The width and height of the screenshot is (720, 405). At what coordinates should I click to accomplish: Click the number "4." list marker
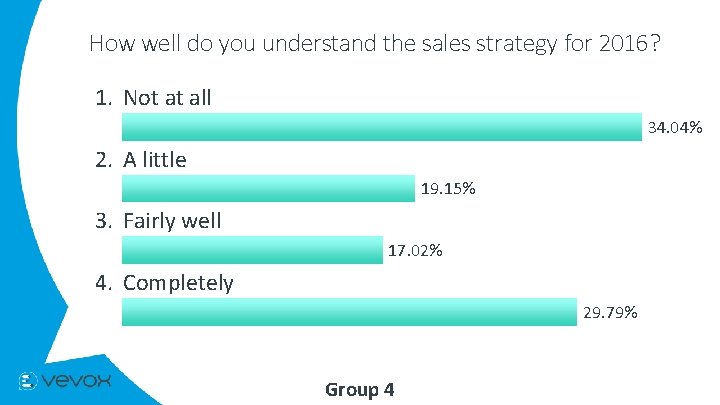pos(103,283)
